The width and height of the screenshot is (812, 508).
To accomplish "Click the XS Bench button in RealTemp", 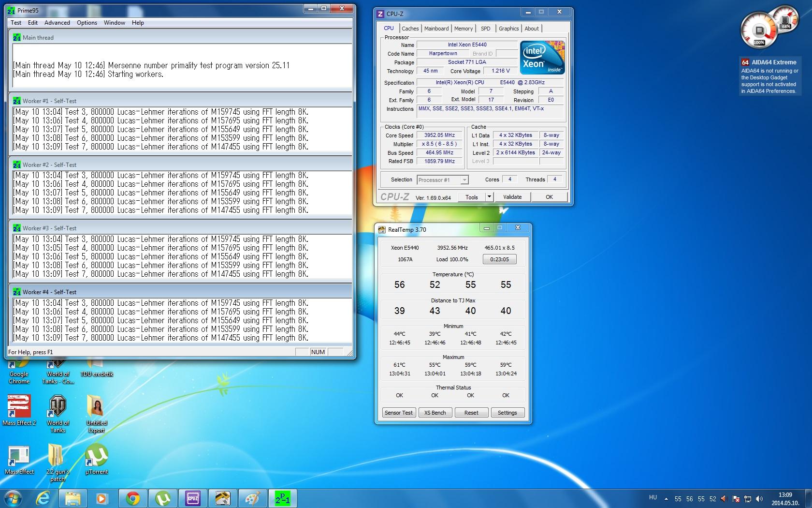I will 435,413.
